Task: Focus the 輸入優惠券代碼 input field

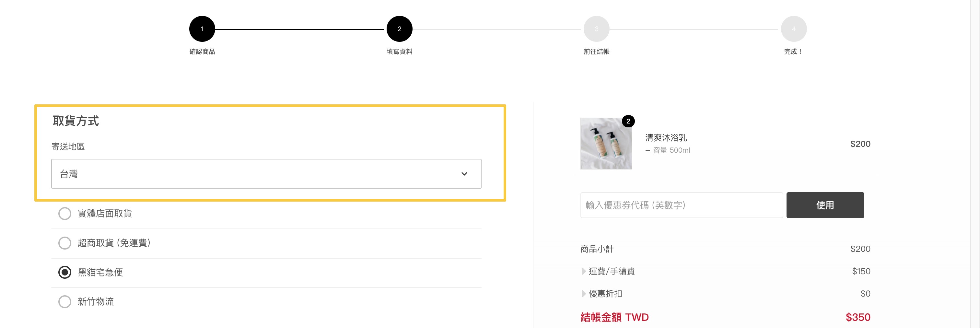Action: 681,205
